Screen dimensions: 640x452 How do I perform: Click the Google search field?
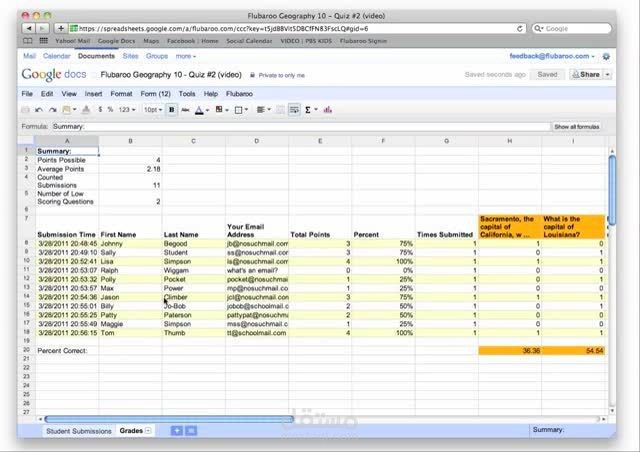point(572,29)
